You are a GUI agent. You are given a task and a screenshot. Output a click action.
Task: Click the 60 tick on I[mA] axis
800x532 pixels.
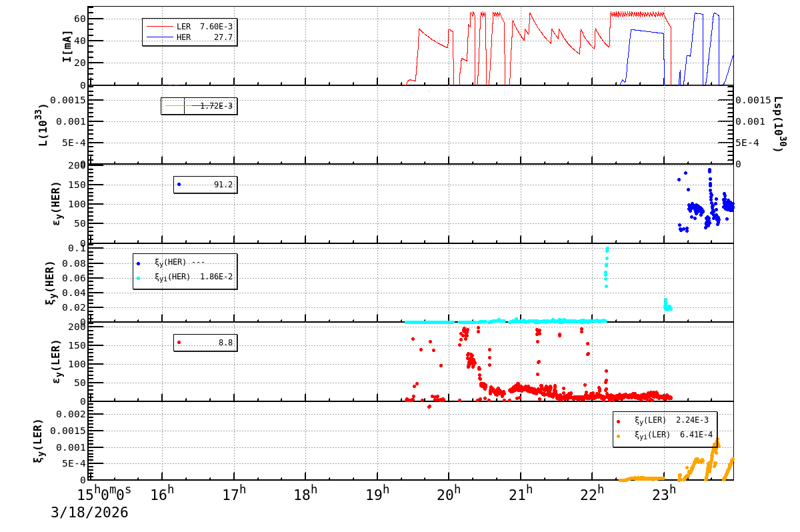tap(80, 18)
